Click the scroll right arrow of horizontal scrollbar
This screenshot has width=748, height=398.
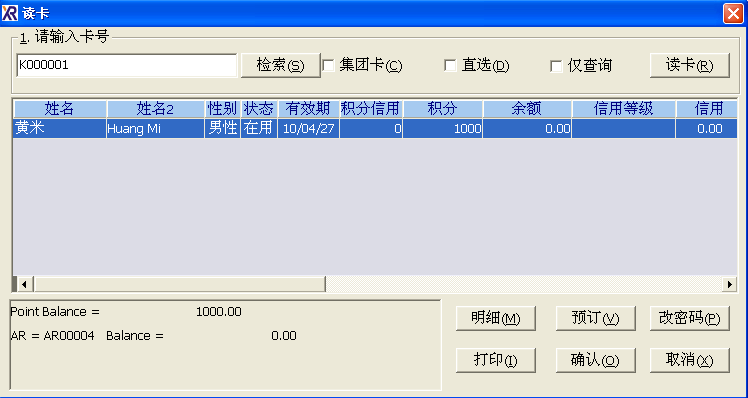click(x=729, y=285)
